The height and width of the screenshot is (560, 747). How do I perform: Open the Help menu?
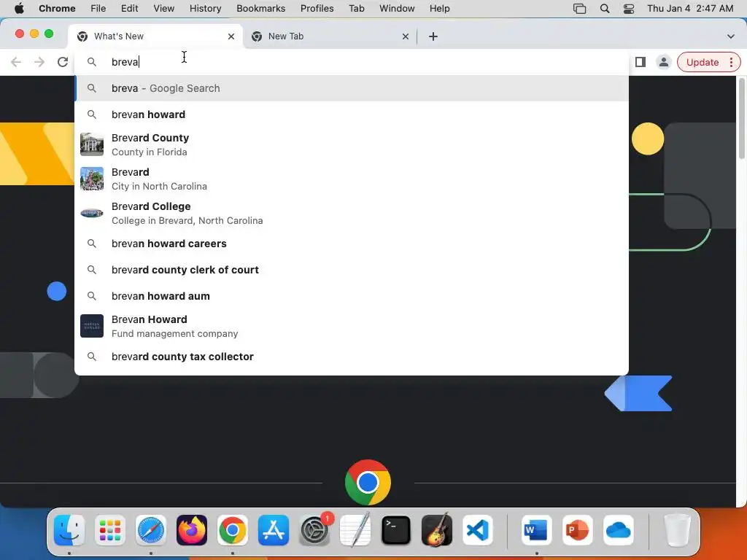click(x=439, y=9)
